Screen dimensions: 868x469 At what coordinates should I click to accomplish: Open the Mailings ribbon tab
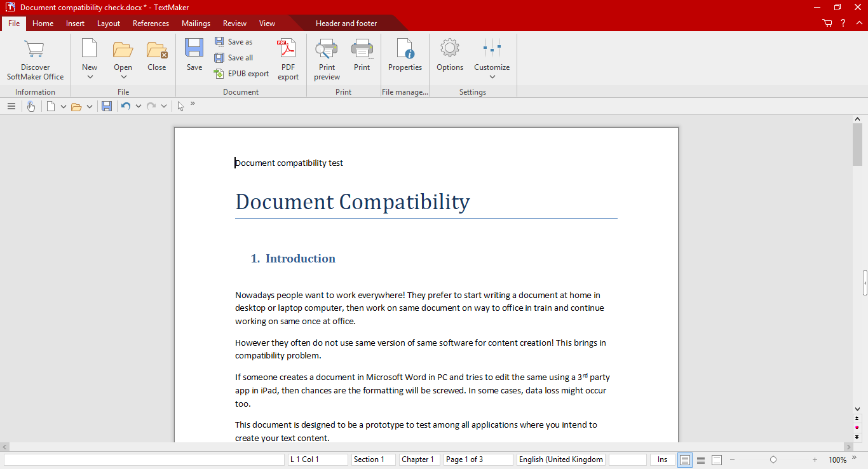pos(196,24)
